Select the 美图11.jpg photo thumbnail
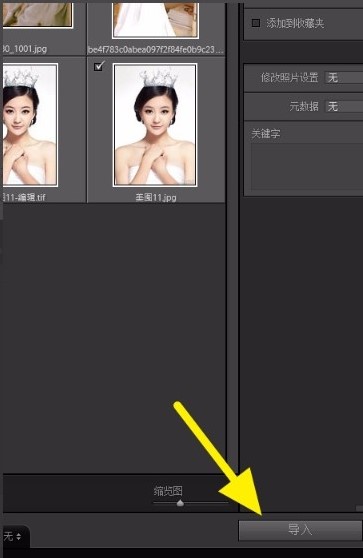The image size is (363, 558). coord(155,125)
